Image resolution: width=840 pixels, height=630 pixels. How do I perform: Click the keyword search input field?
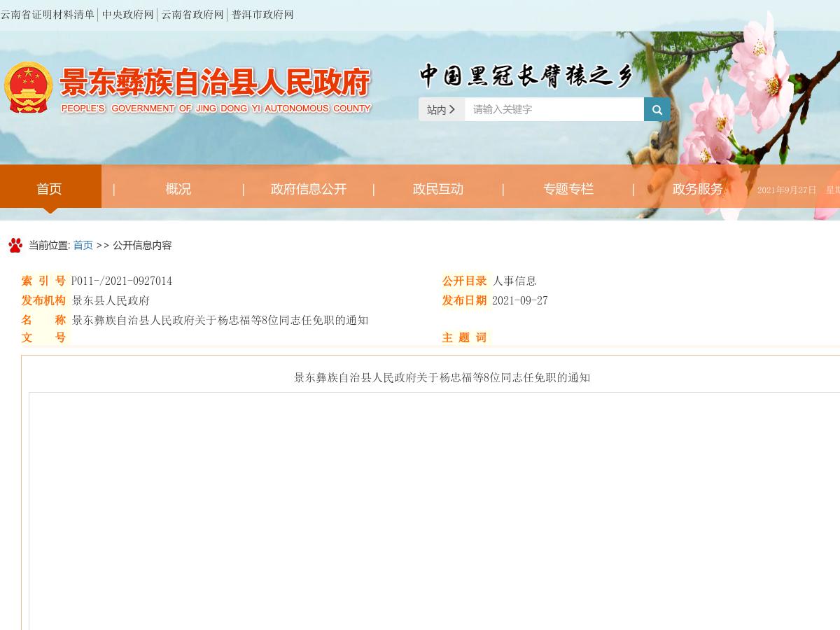pyautogui.click(x=554, y=109)
